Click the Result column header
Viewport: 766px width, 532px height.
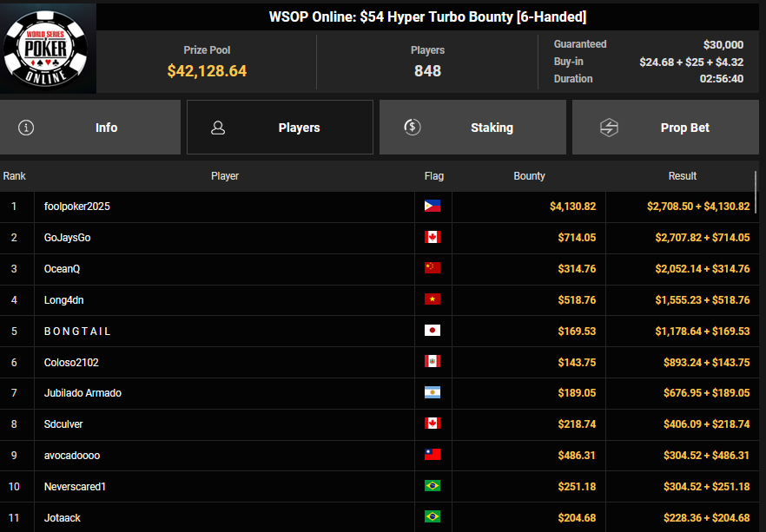tap(682, 176)
